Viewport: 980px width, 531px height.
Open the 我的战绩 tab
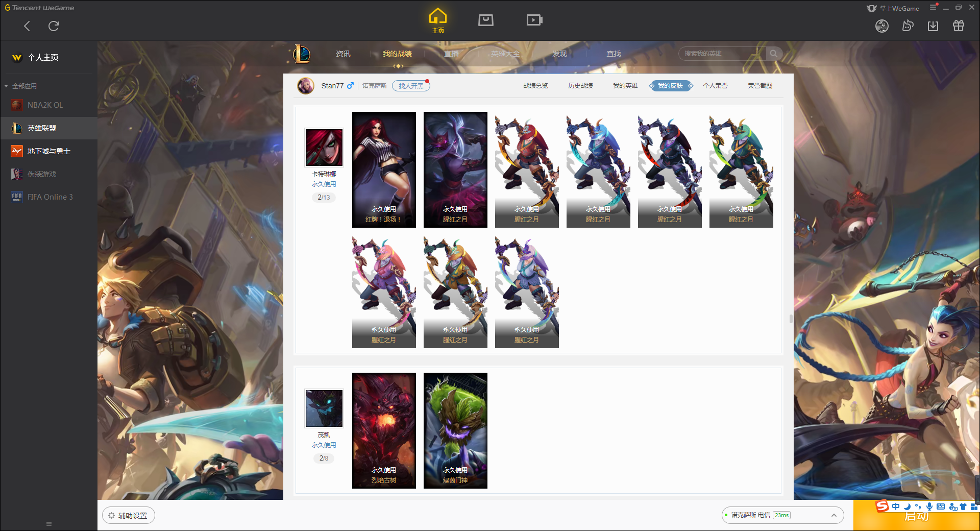click(397, 54)
